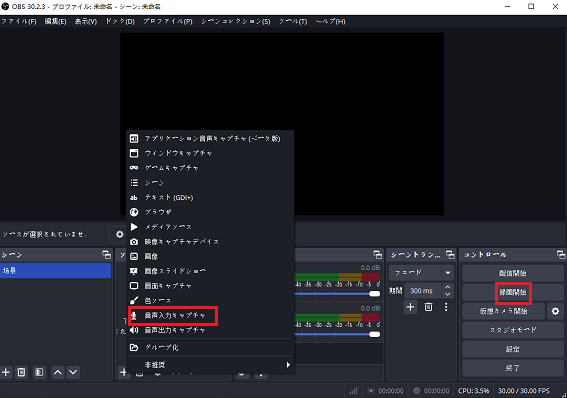Open scene filters icon
Screen dimensions: 567x398
coord(39,372)
